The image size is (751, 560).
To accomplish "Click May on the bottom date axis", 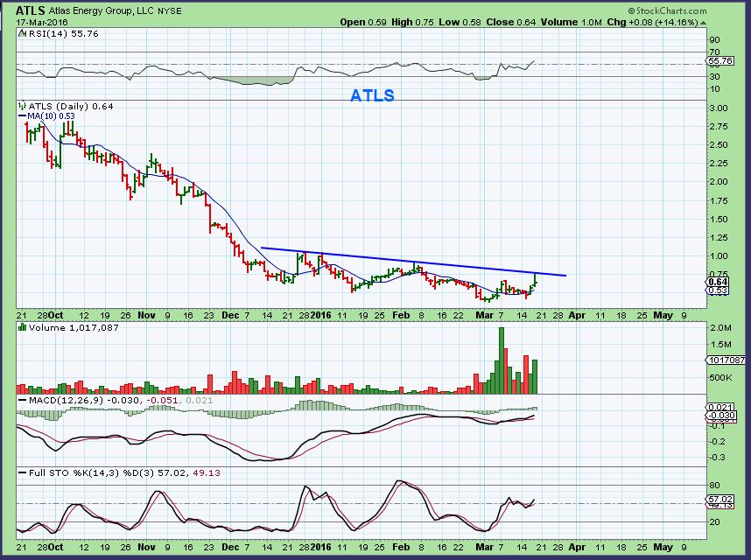I will point(663,547).
